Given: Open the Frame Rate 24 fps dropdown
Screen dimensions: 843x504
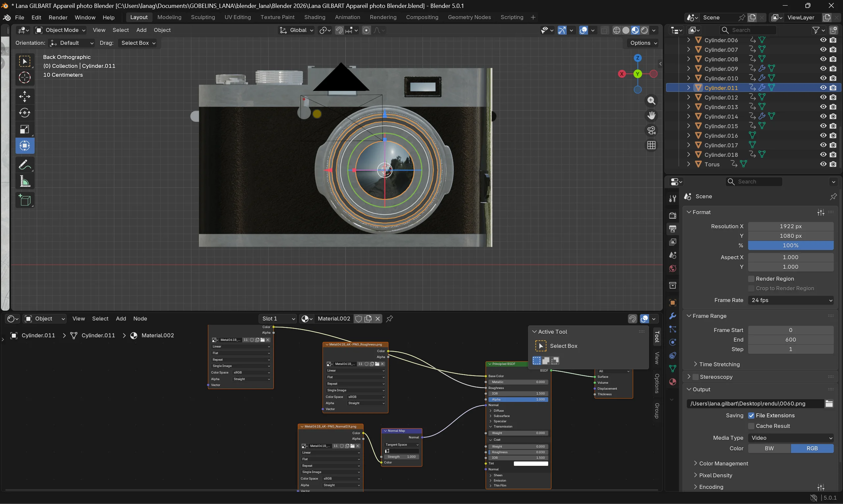Looking at the screenshot, I should 791,300.
